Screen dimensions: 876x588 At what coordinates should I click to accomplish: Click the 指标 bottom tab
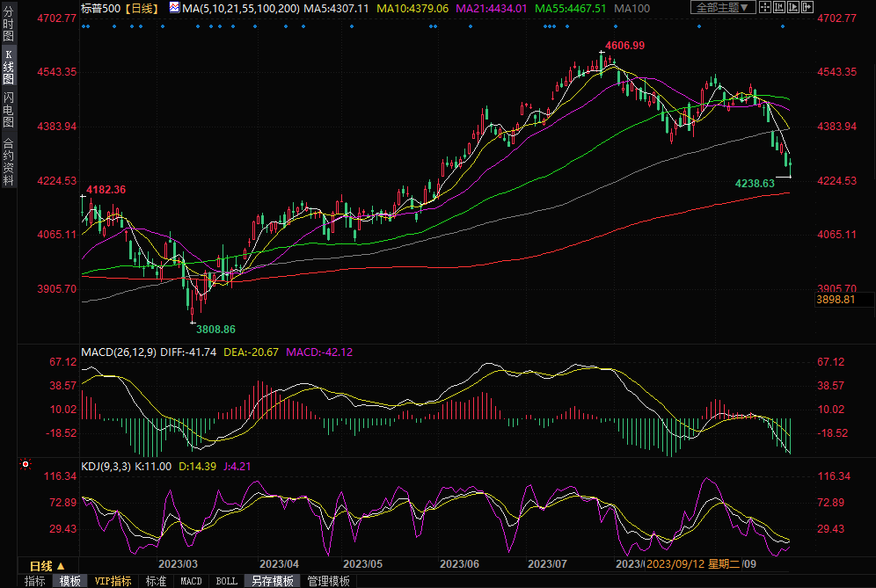(35, 581)
